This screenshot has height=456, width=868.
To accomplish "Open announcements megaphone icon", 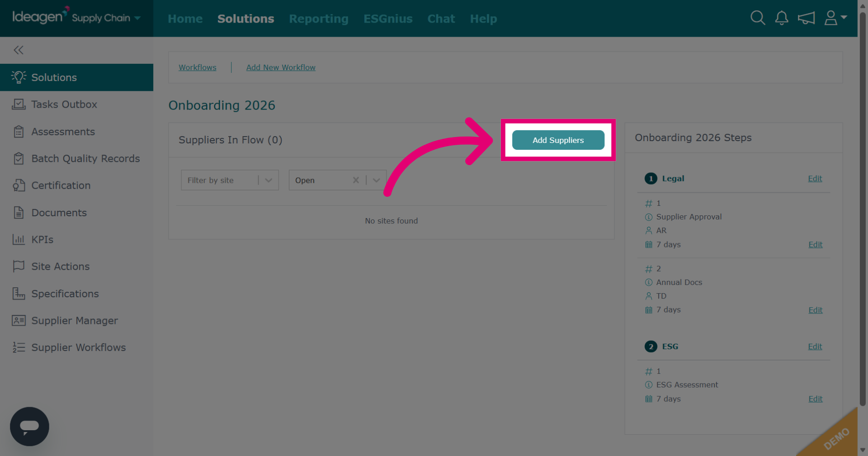I will point(807,18).
